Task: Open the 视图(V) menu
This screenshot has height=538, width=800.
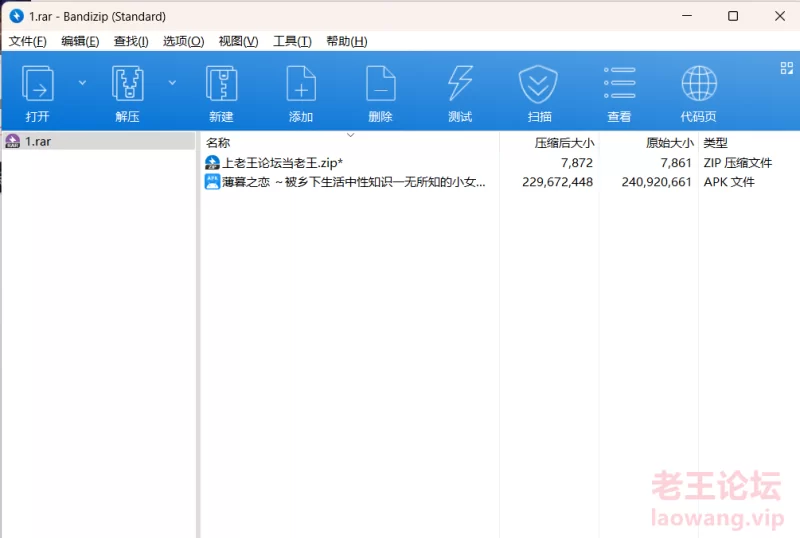Action: (x=238, y=41)
